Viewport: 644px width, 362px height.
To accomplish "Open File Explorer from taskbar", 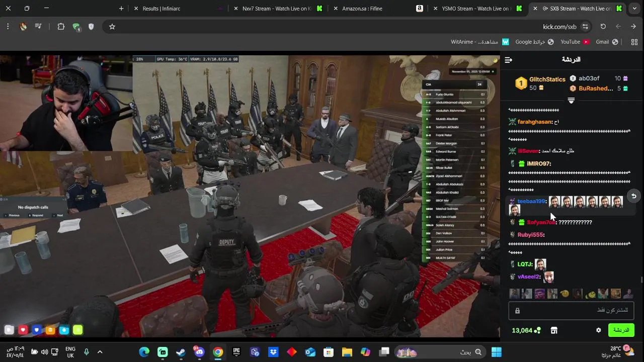I will pos(347,352).
